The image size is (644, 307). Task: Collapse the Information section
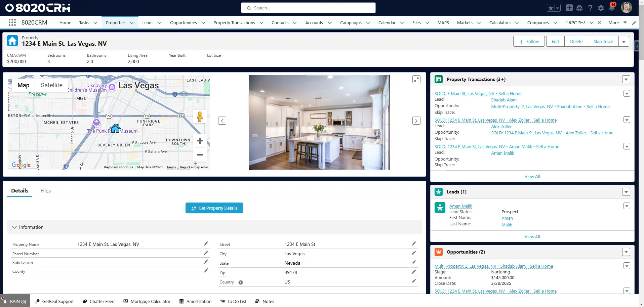click(x=14, y=227)
